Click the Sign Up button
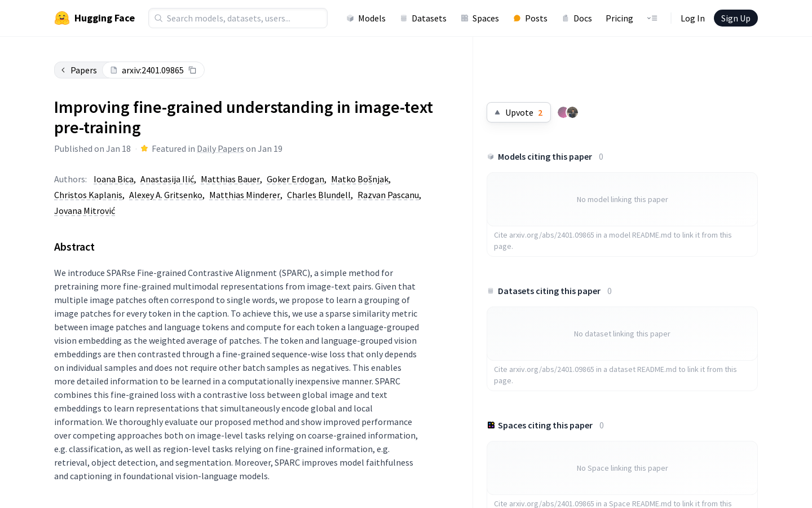The height and width of the screenshot is (508, 812). point(735,18)
